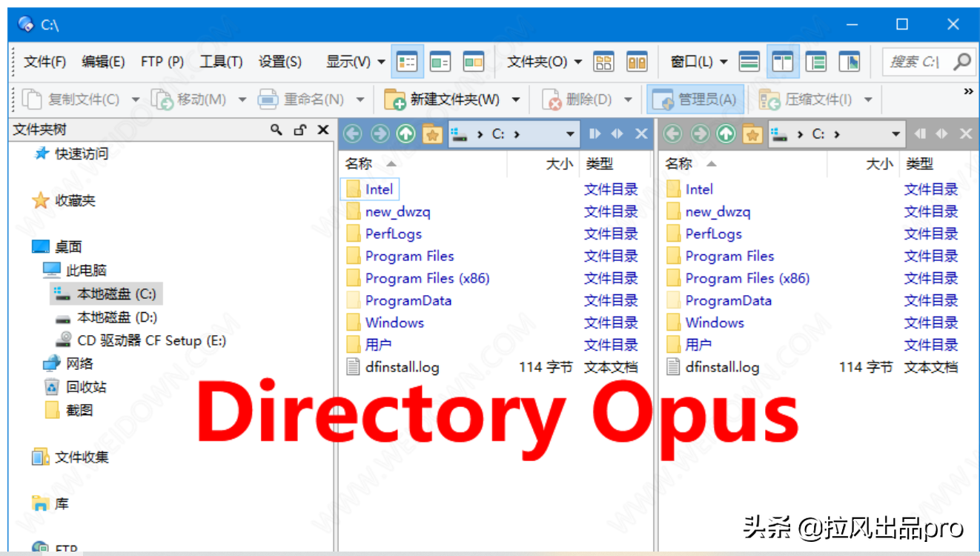Switch to details view mode icon
The height and width of the screenshot is (556, 980).
point(406,62)
